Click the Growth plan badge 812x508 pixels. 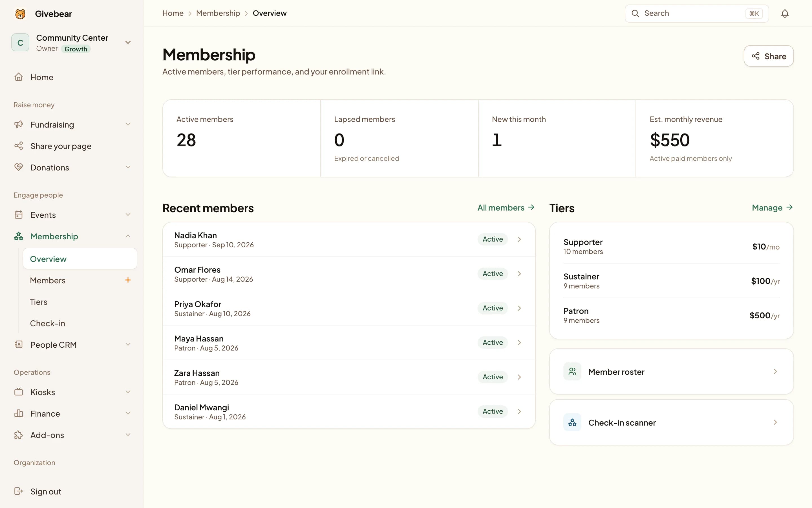coord(76,49)
